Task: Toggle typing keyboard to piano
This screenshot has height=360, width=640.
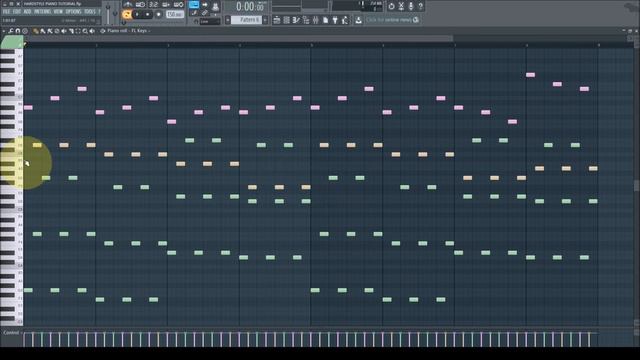Action: pos(193,4)
